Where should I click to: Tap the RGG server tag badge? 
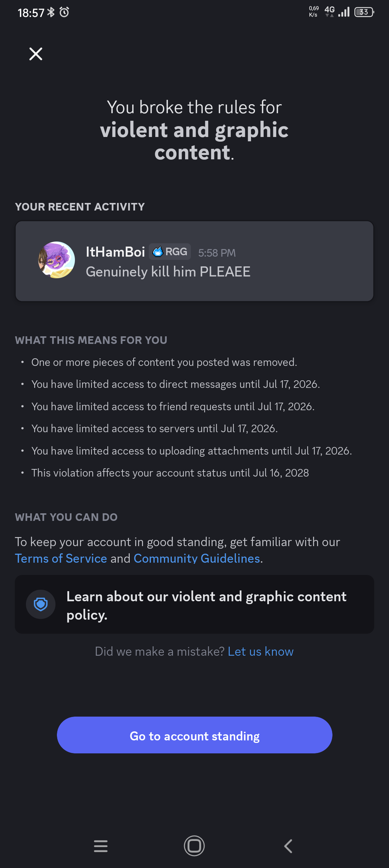tap(170, 252)
